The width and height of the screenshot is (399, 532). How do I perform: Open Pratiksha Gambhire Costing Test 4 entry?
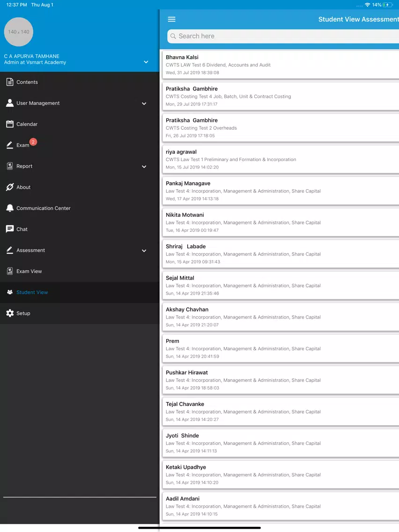pos(281,96)
